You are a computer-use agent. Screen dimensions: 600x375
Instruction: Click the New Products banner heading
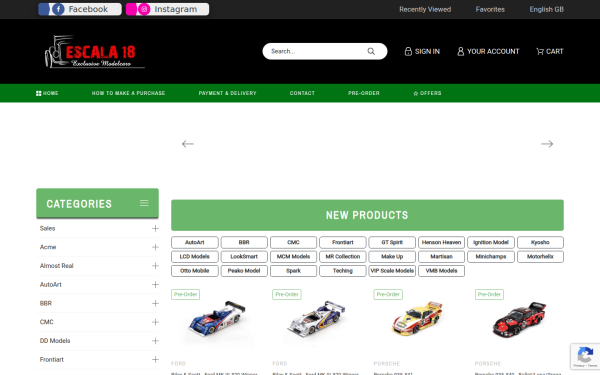(x=367, y=215)
